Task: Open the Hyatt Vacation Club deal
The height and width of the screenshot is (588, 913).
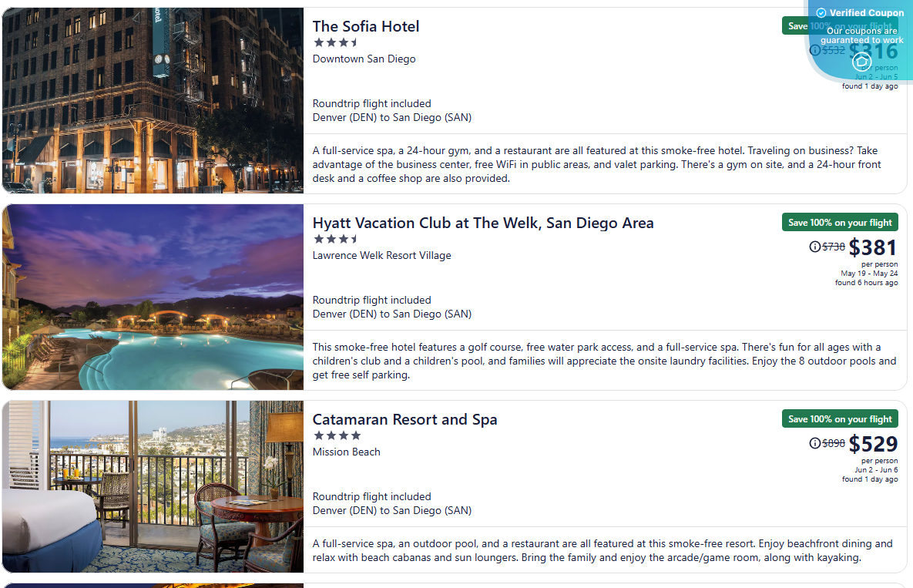Action: 483,223
